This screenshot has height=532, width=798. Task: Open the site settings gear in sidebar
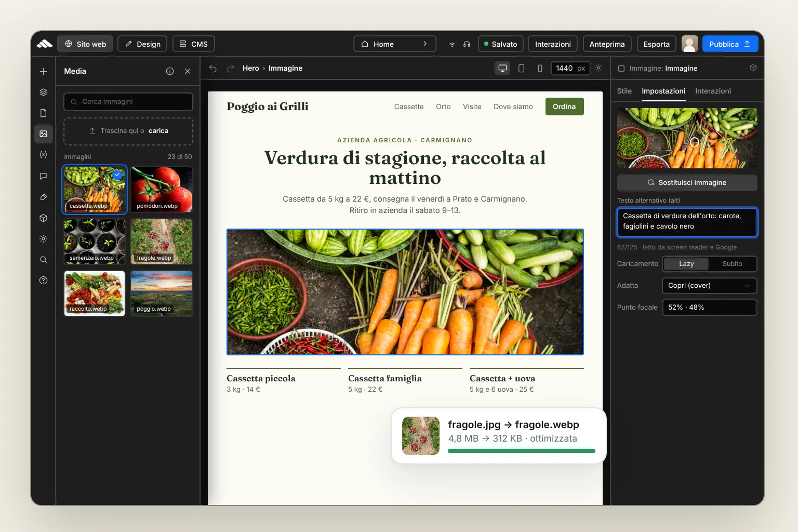point(44,239)
